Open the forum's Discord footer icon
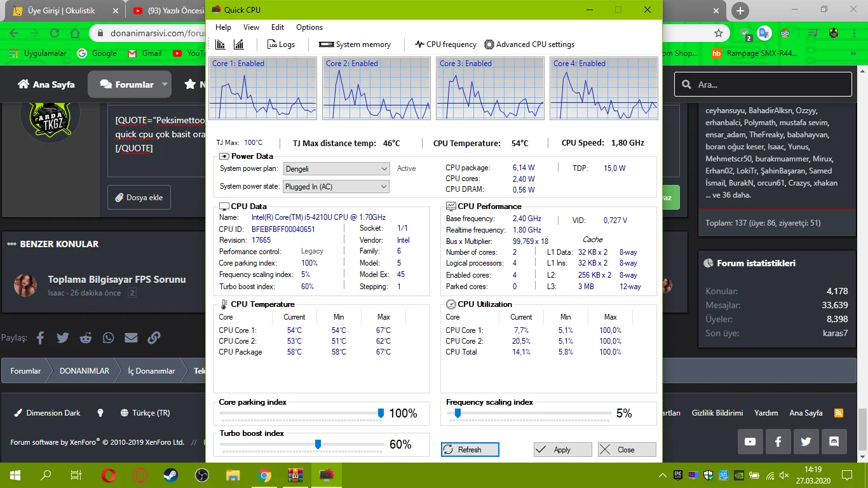Screen dimensions: 868x488 coord(834,442)
